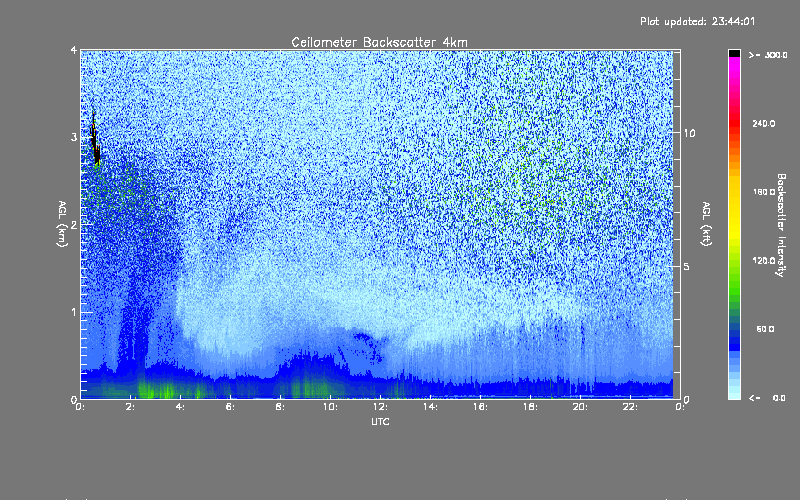The width and height of the screenshot is (800, 500).
Task: Click the '14:' UTC tick label
Action: pyautogui.click(x=430, y=407)
